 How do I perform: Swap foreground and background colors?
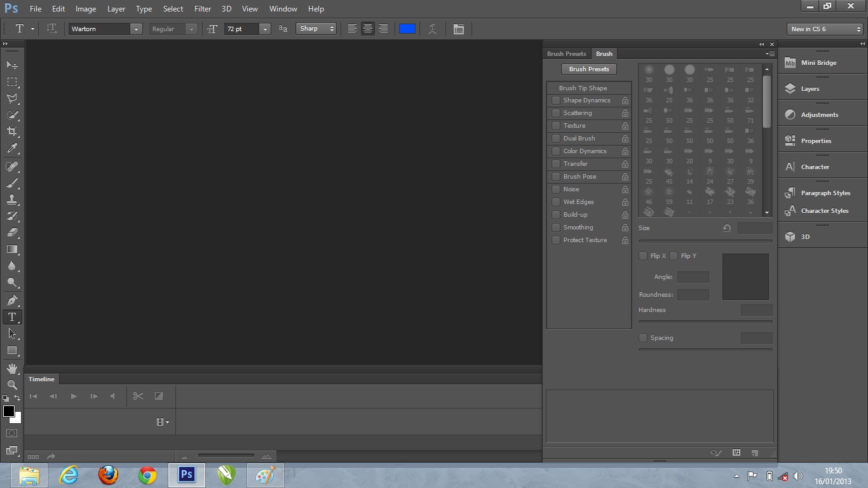(17, 398)
